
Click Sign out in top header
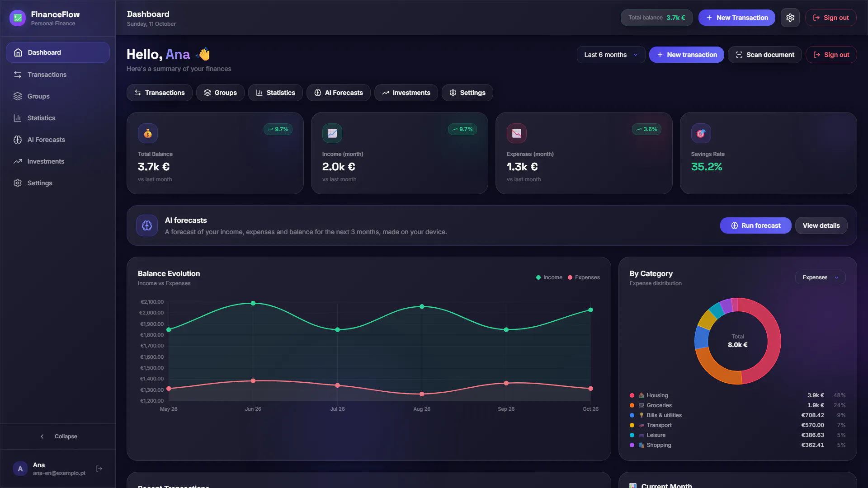[x=830, y=18]
